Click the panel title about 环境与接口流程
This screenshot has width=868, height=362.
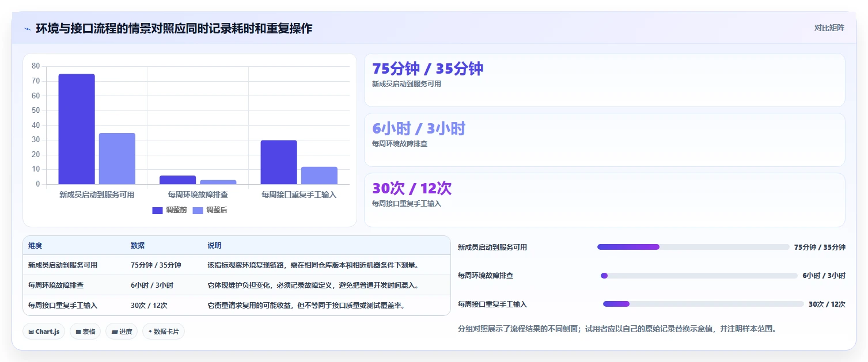click(x=174, y=28)
